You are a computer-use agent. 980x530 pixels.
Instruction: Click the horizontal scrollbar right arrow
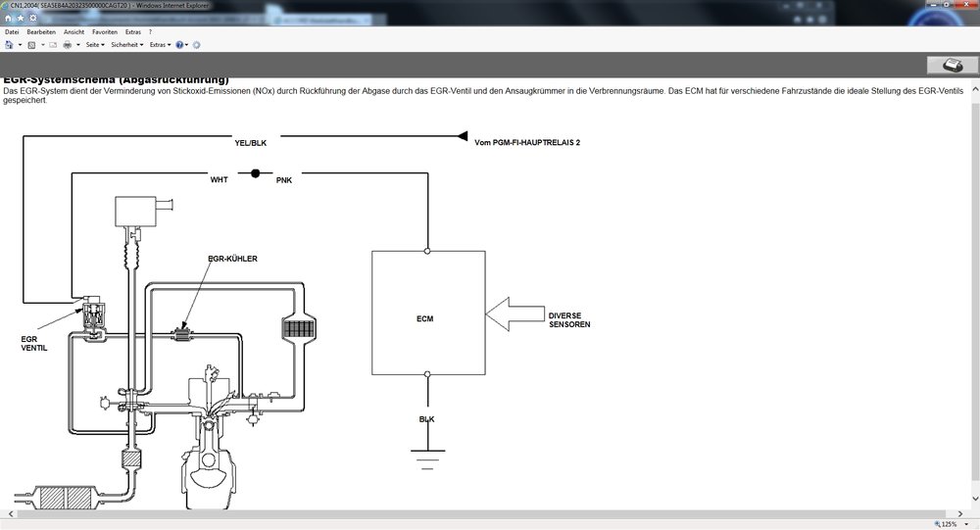pyautogui.click(x=961, y=512)
